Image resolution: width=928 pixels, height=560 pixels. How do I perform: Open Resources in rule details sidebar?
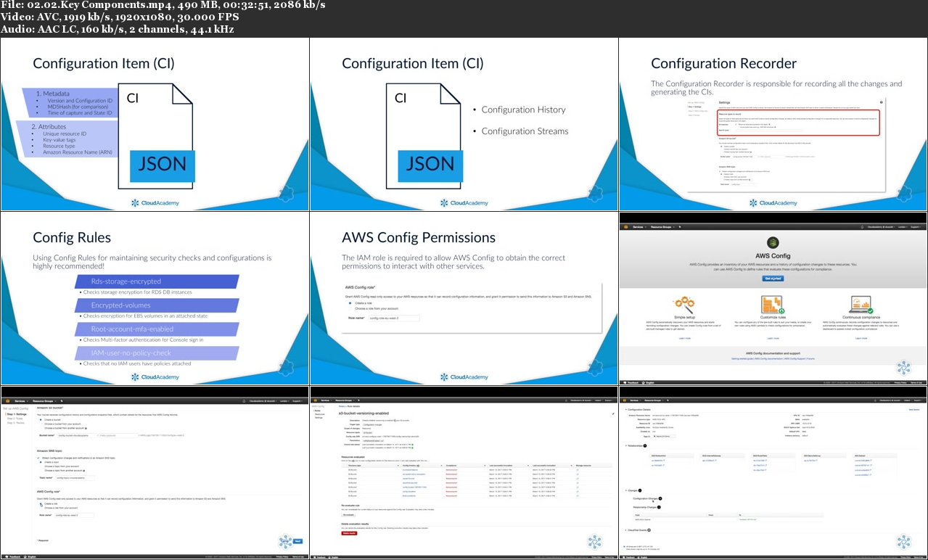[319, 414]
